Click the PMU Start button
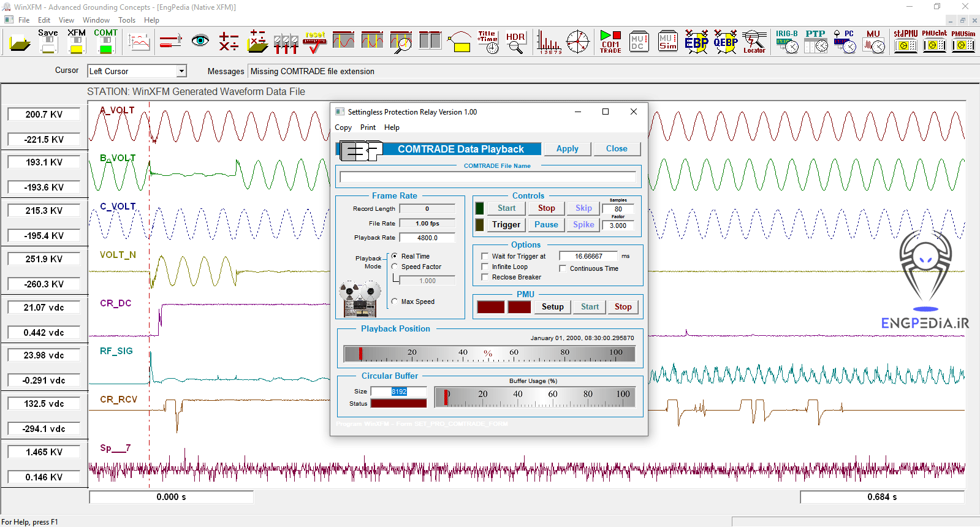 pos(590,307)
